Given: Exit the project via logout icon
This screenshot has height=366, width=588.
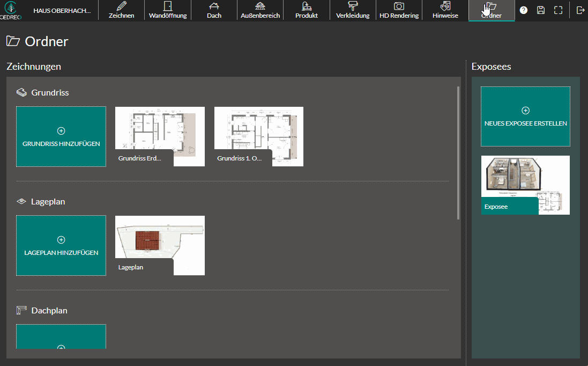Looking at the screenshot, I should [x=580, y=10].
